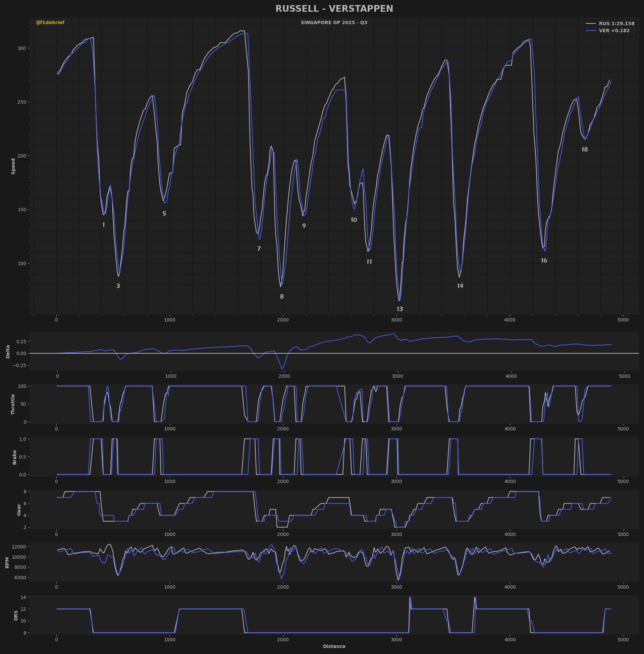Click the 1.0 tick on Brake axis
This screenshot has height=654, width=644.
coord(22,439)
